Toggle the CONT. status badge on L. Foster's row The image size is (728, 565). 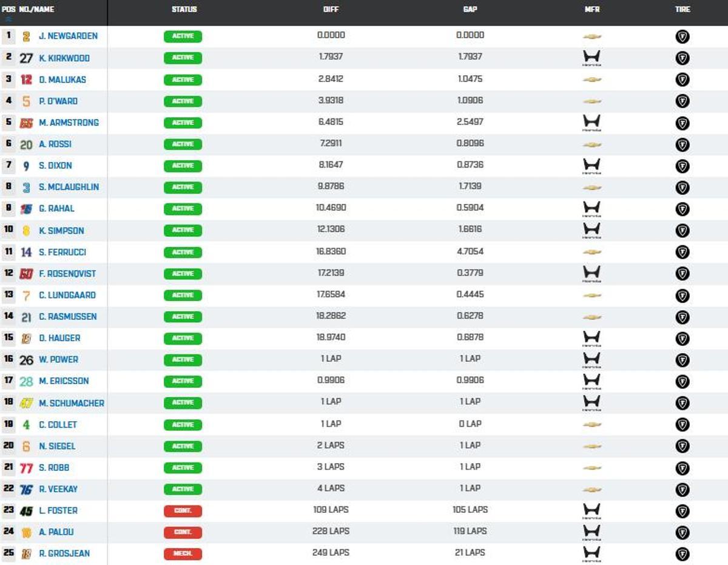(x=182, y=510)
